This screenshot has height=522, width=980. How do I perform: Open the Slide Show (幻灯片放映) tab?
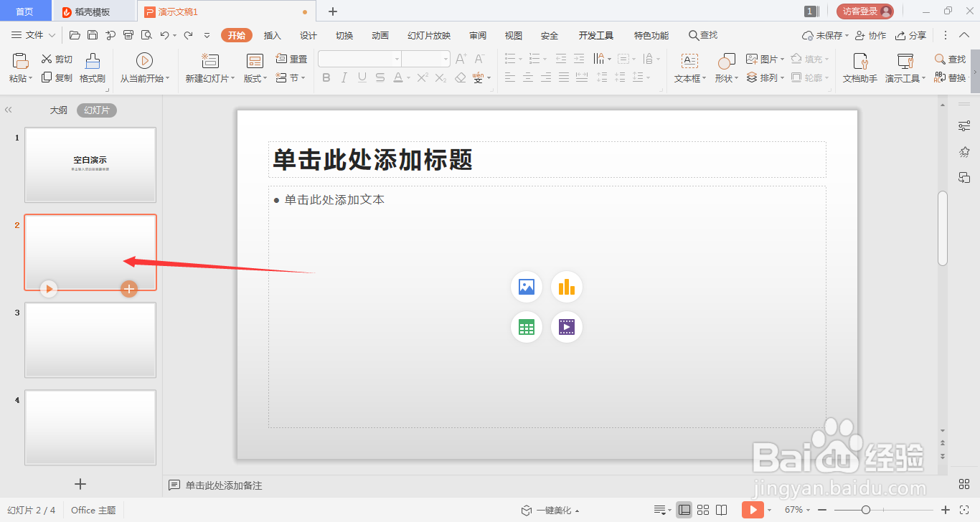pyautogui.click(x=429, y=35)
